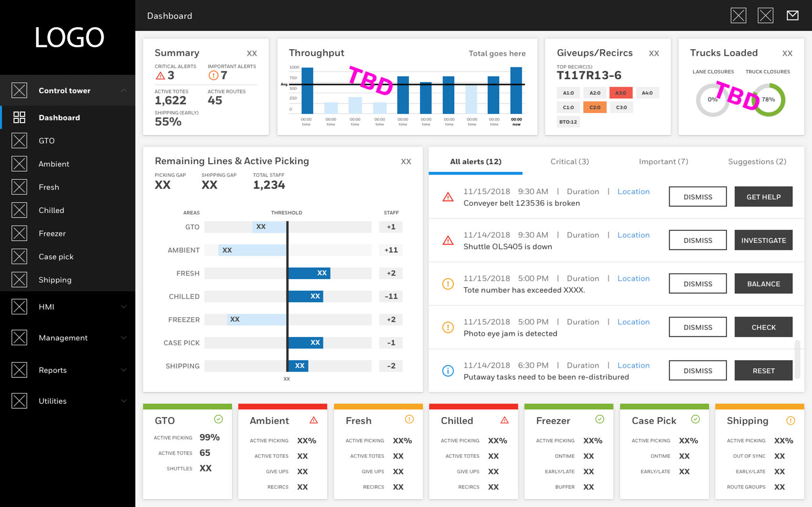Click green check status icon on GTO card
The width and height of the screenshot is (812, 507).
(218, 419)
